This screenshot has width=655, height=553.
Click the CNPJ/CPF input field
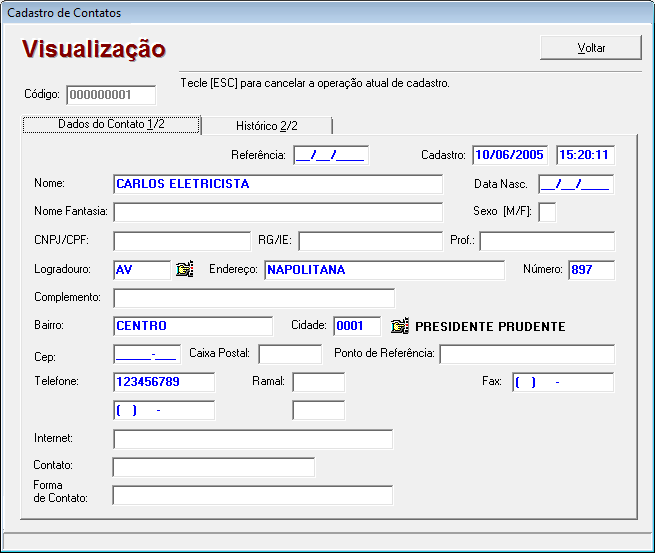tap(181, 241)
